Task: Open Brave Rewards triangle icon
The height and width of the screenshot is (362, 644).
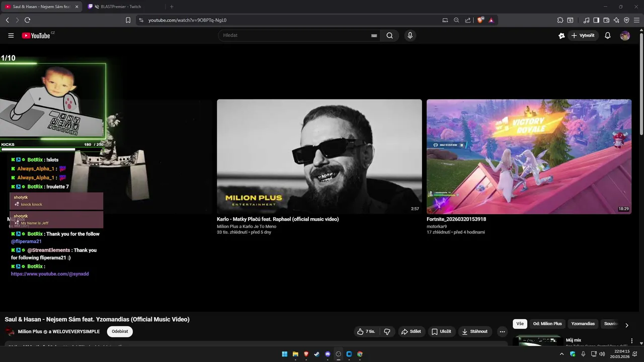Action: tap(491, 20)
